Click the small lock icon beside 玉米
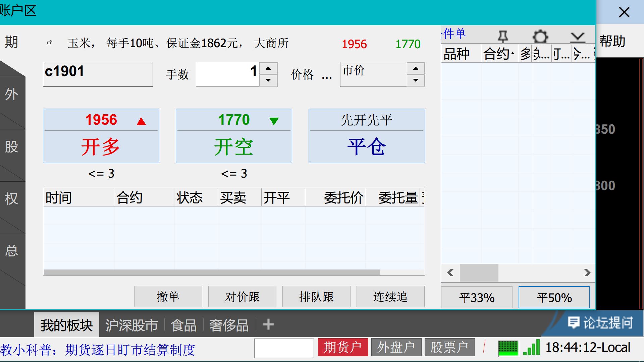Screen dimensions: 644x362 click(49, 43)
